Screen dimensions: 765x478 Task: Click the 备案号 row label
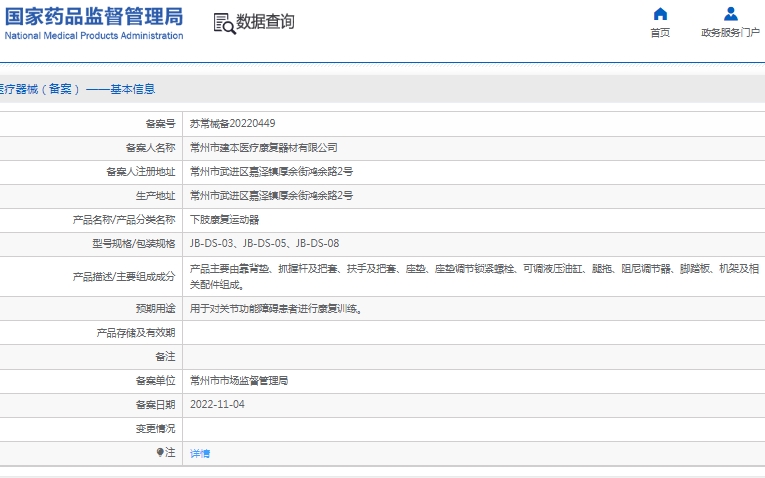[161, 124]
